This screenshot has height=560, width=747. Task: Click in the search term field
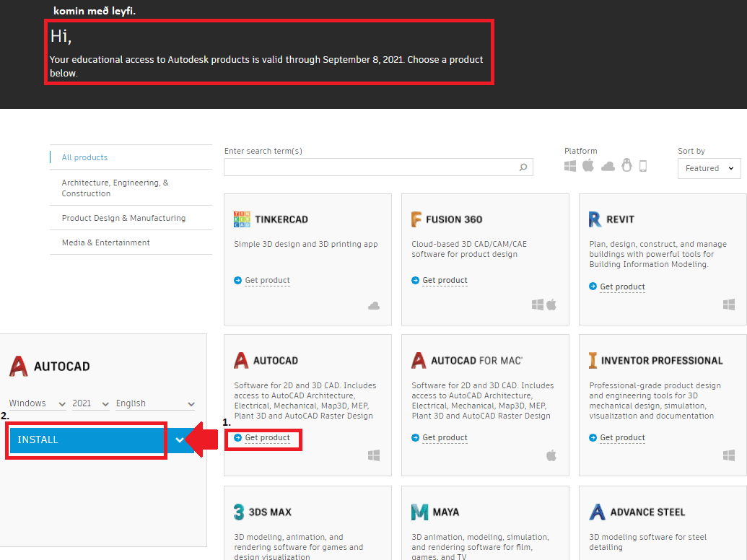point(372,167)
